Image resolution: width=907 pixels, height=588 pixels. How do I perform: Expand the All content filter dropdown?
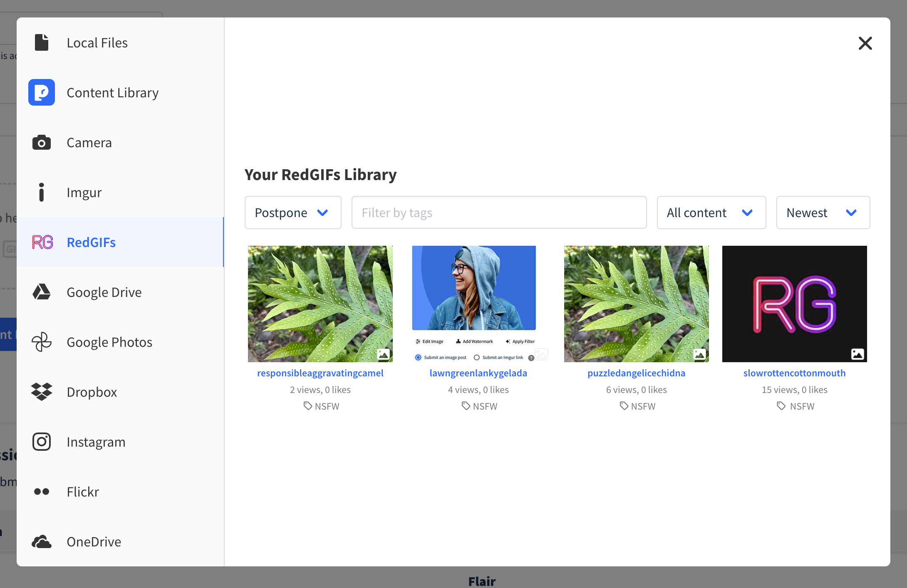(x=711, y=212)
